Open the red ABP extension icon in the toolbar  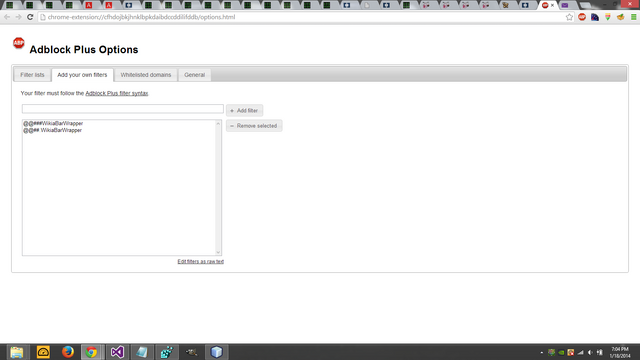(582, 17)
